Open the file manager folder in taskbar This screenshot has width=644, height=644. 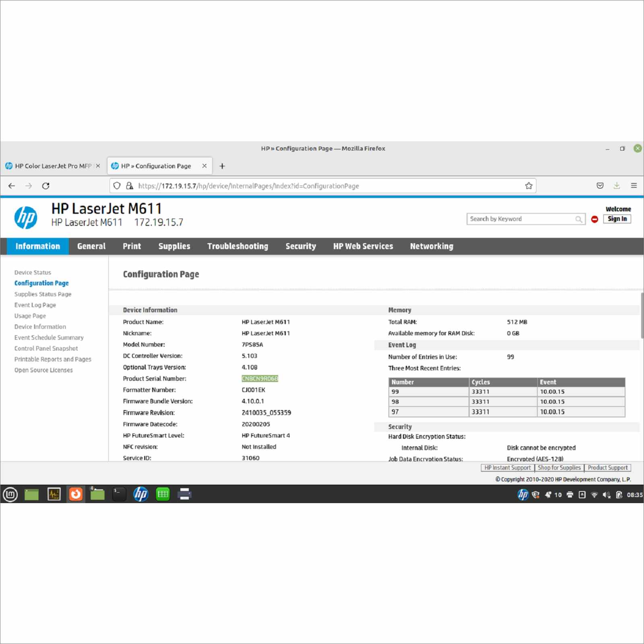(x=97, y=494)
